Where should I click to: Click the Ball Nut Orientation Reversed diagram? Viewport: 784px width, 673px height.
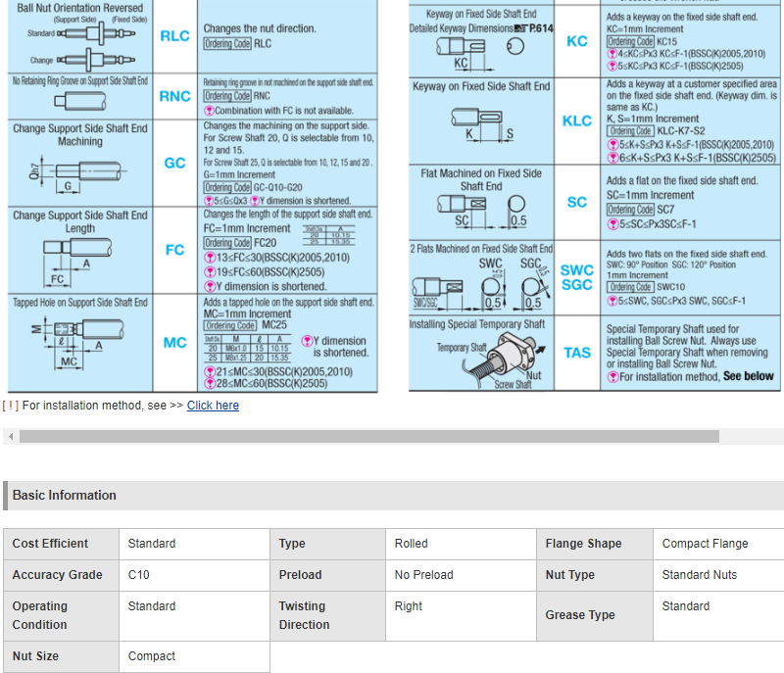[x=95, y=46]
